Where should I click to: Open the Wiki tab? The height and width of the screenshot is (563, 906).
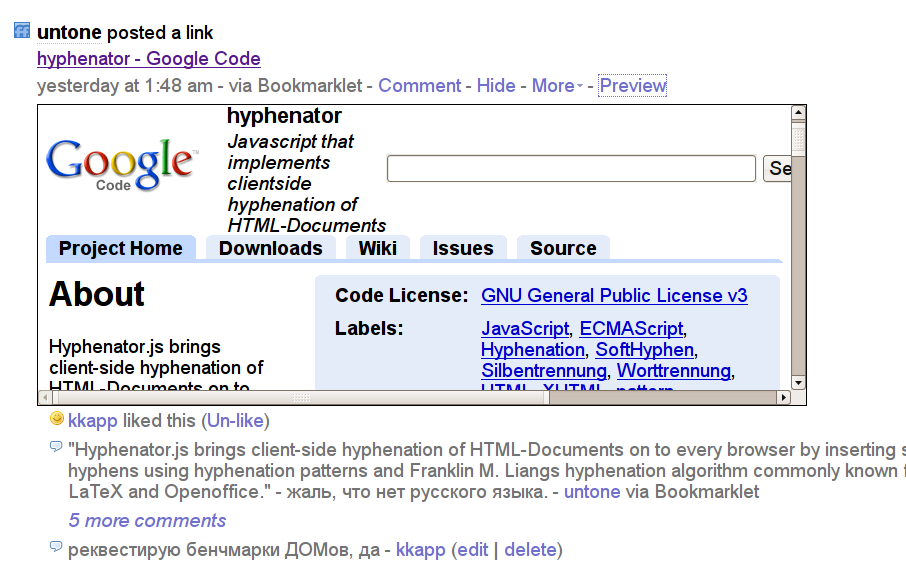click(377, 249)
